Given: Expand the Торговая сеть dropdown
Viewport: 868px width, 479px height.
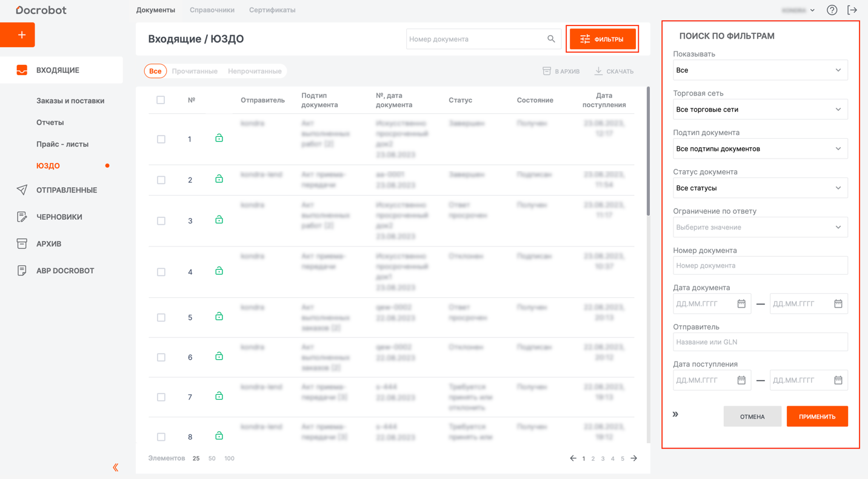Looking at the screenshot, I should tap(760, 110).
